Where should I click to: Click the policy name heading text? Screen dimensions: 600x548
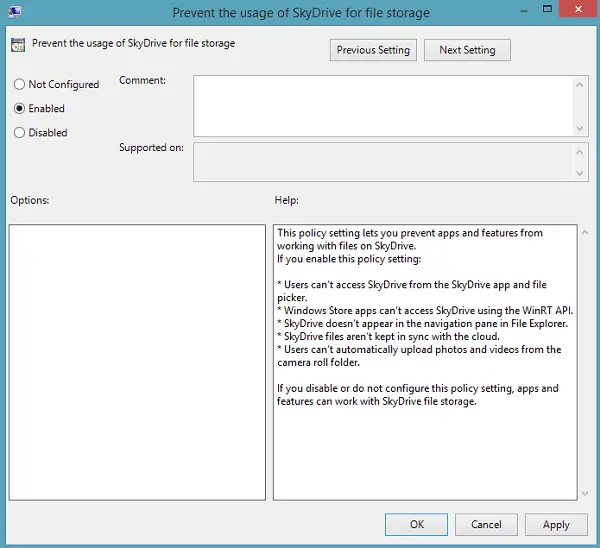[134, 43]
